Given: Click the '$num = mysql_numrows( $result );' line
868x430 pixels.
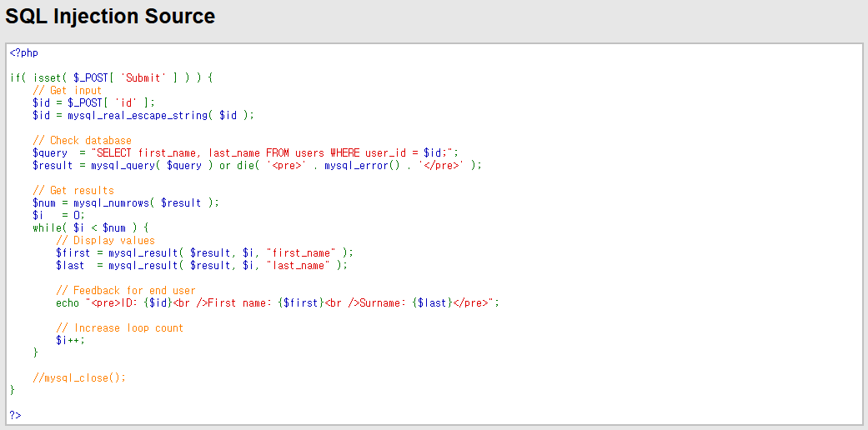Looking at the screenshot, I should tap(126, 203).
